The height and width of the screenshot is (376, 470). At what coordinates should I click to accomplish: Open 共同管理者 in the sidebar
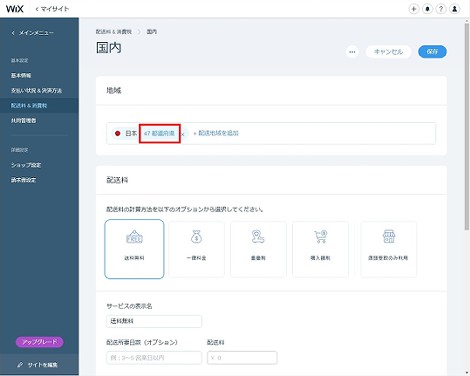pyautogui.click(x=23, y=120)
